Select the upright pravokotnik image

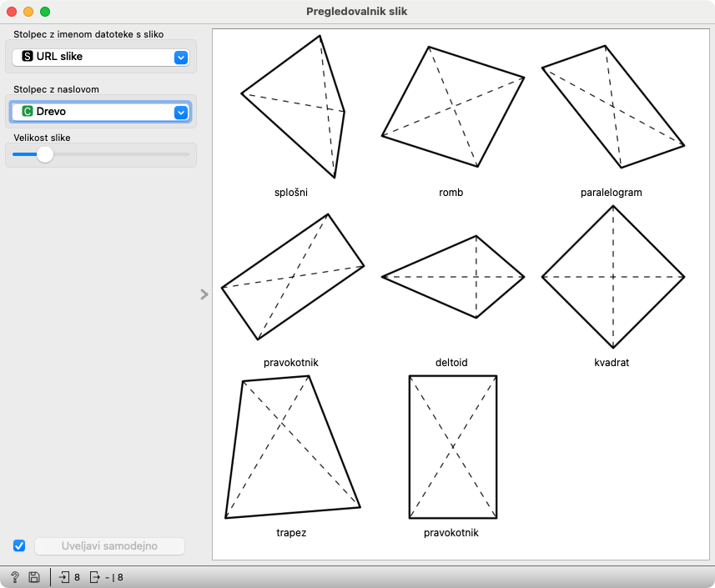(x=452, y=447)
